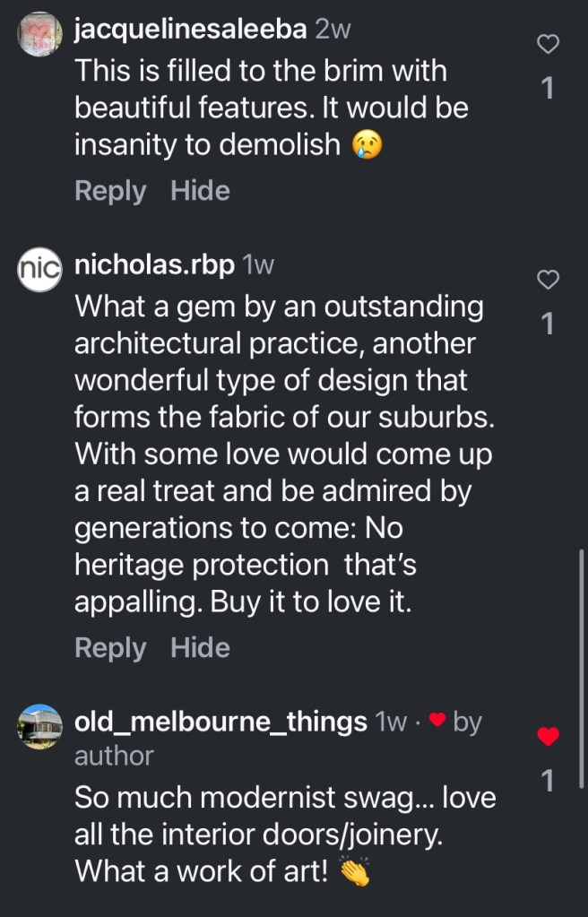This screenshot has width=588, height=917.
Task: Hide jacquelinesaleeba's comment
Action: click(200, 191)
